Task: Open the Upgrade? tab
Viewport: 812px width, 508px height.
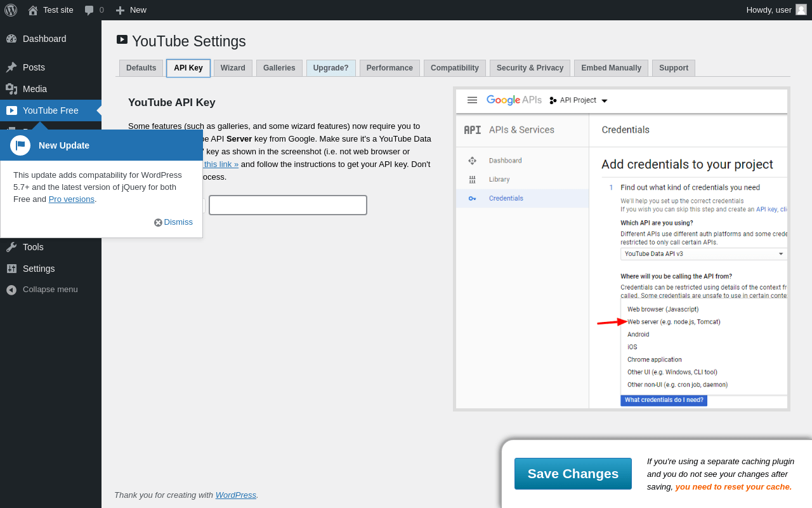Action: 331,68
